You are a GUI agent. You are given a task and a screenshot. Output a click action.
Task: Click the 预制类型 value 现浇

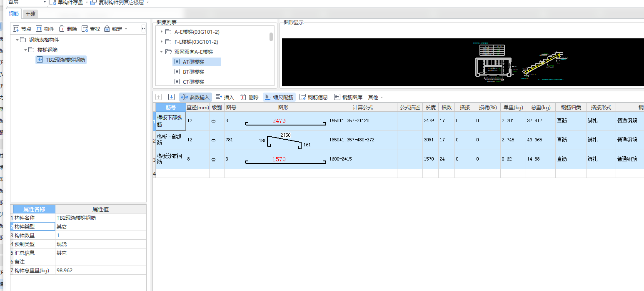(100, 244)
